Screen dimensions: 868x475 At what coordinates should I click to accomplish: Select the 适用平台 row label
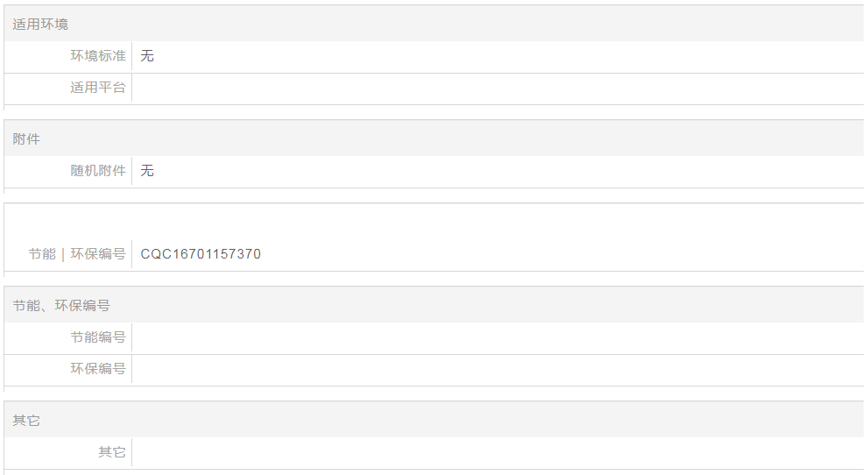[x=98, y=88]
